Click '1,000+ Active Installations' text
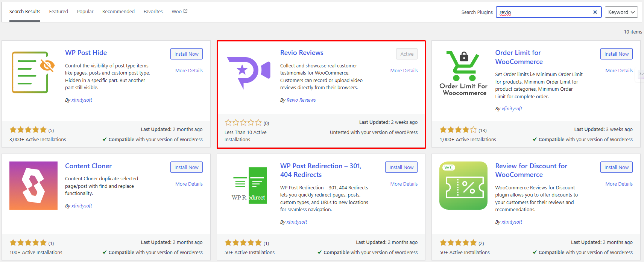This screenshot has height=262, width=644. pyautogui.click(x=468, y=139)
